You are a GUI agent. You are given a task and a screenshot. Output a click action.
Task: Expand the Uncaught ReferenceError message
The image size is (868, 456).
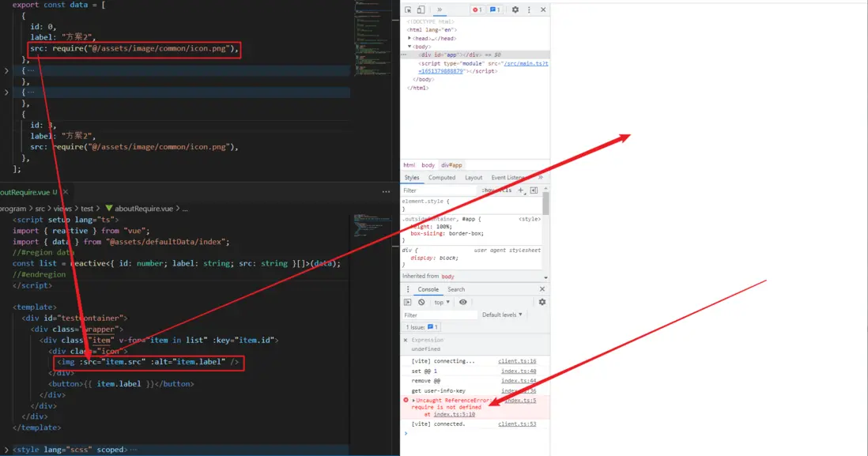coord(413,400)
